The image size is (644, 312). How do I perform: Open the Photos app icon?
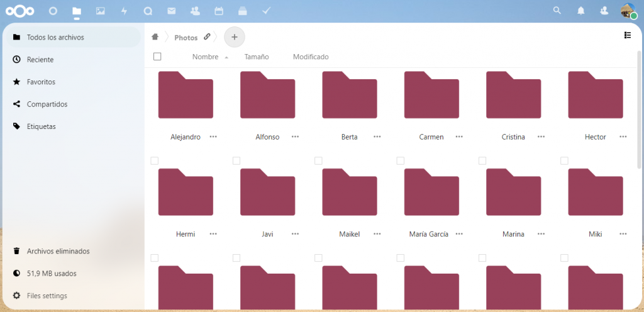point(100,11)
